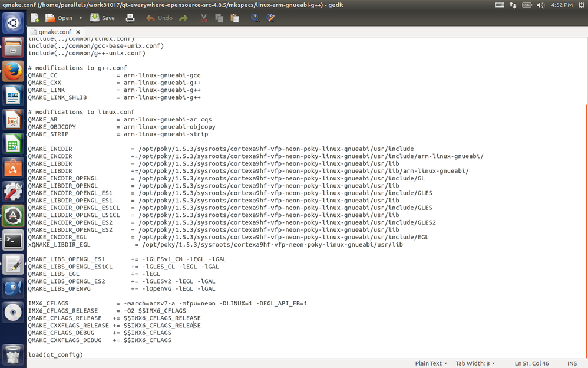Image resolution: width=588 pixels, height=368 pixels.
Task: Open the Plain Text language selector
Action: (x=430, y=363)
